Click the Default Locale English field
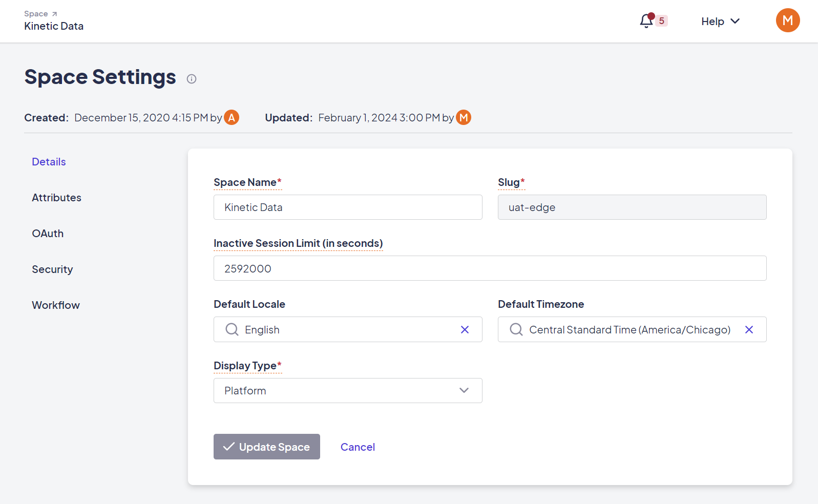The image size is (818, 504). (348, 329)
